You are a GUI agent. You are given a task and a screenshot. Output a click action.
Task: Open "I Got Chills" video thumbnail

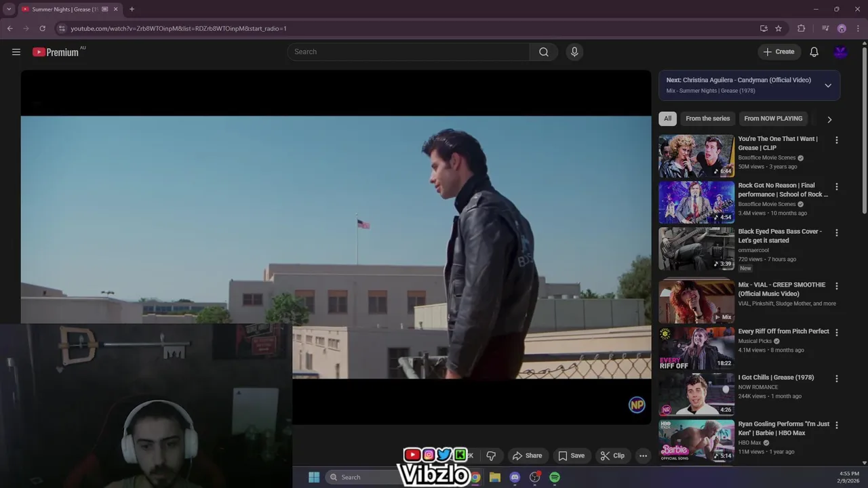696,394
